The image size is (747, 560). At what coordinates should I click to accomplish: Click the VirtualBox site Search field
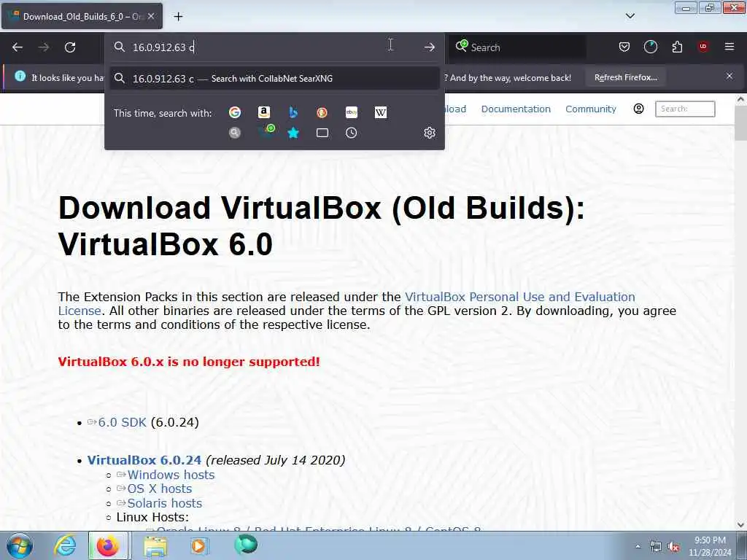684,109
